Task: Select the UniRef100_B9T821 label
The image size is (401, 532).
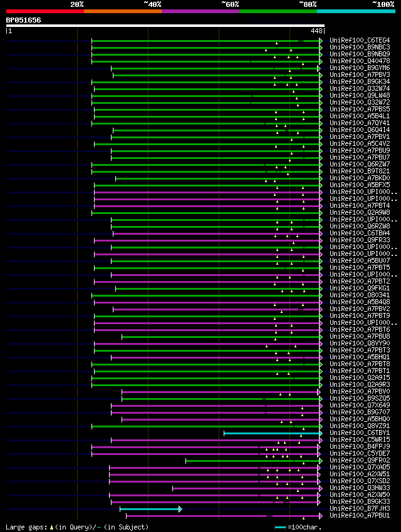Action: click(360, 171)
